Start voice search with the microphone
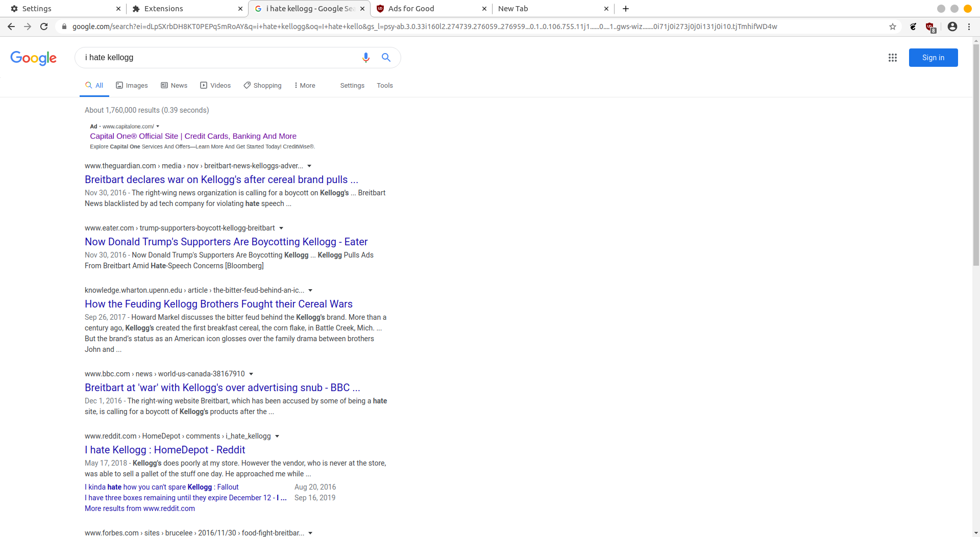Image resolution: width=980 pixels, height=537 pixels. [x=365, y=58]
